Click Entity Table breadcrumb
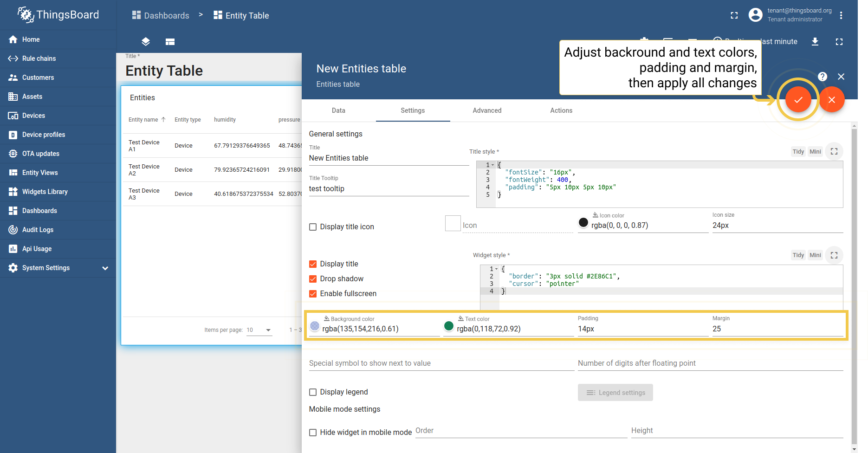The height and width of the screenshot is (453, 868). pyautogui.click(x=241, y=15)
